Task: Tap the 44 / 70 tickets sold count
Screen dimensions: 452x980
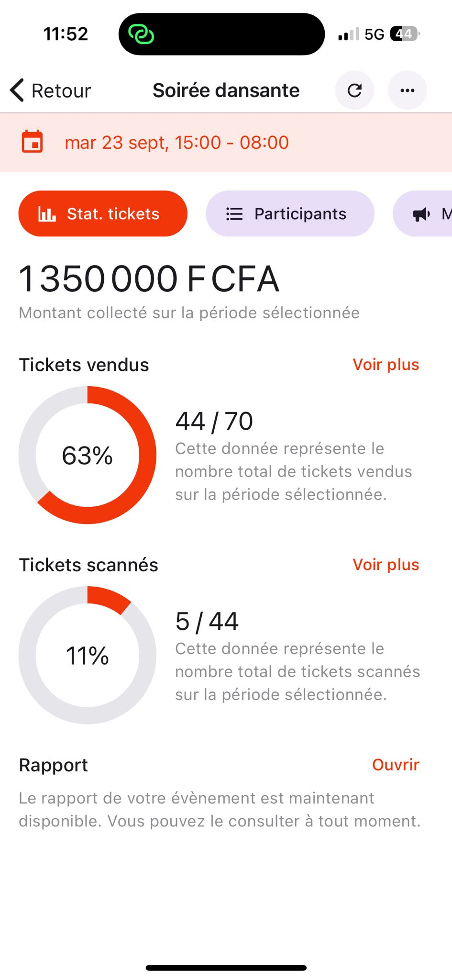Action: pyautogui.click(x=214, y=421)
